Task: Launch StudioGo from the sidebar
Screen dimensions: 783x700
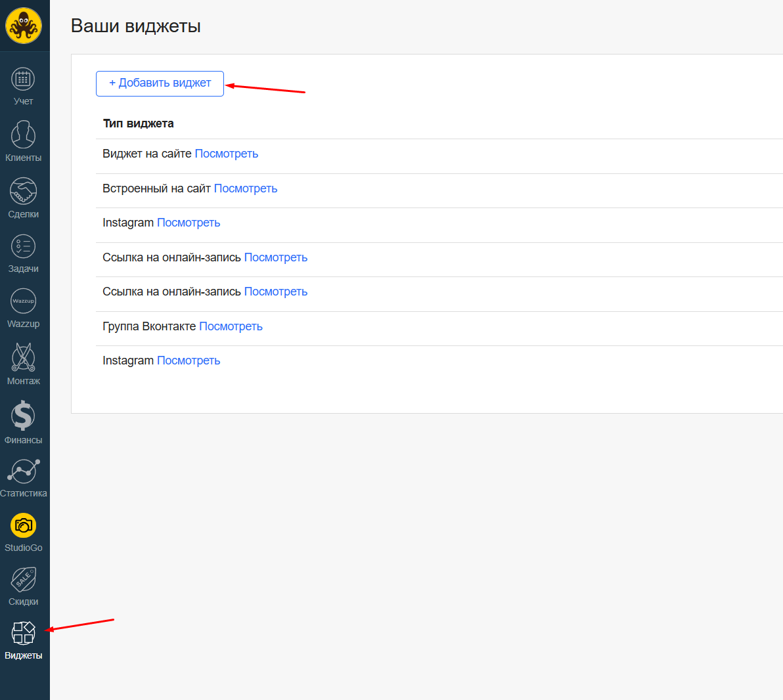Action: (x=24, y=532)
